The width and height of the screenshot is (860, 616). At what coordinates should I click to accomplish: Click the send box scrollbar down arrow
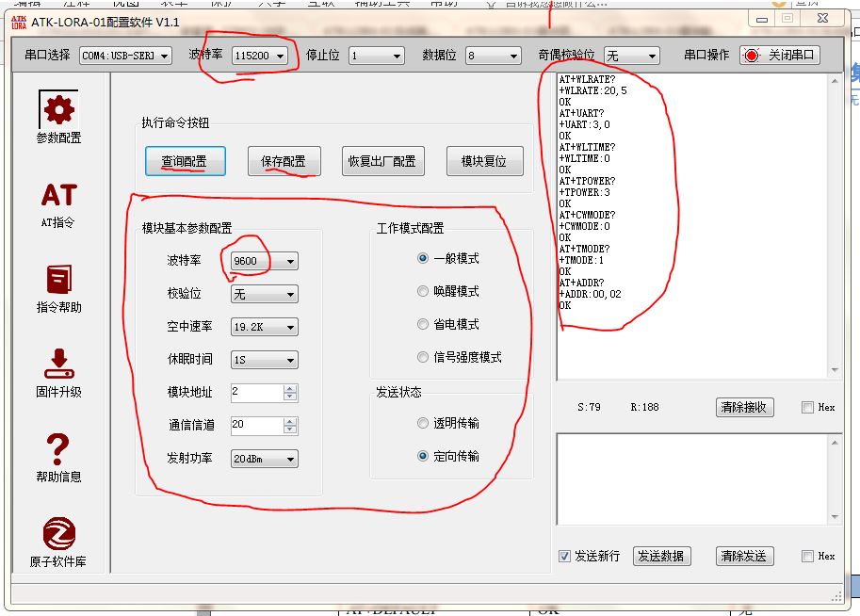[x=835, y=517]
